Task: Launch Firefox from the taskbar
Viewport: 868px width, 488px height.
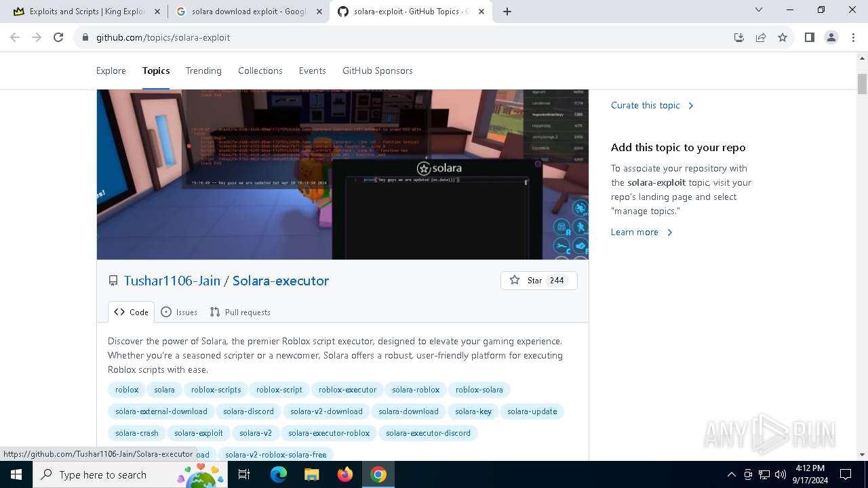Action: point(345,474)
